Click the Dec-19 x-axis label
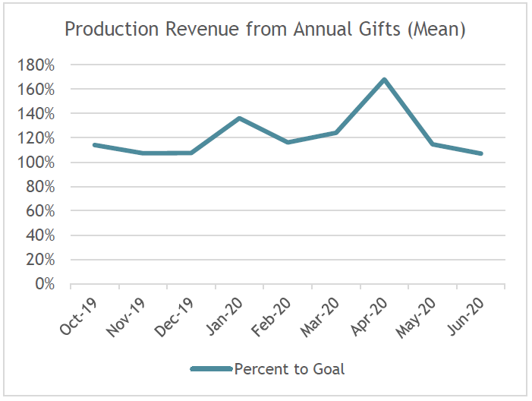532x401 pixels. click(x=174, y=317)
